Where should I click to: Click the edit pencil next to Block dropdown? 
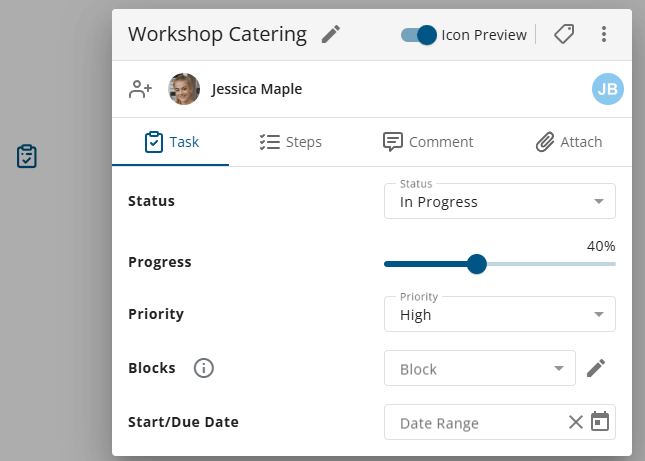pos(596,369)
